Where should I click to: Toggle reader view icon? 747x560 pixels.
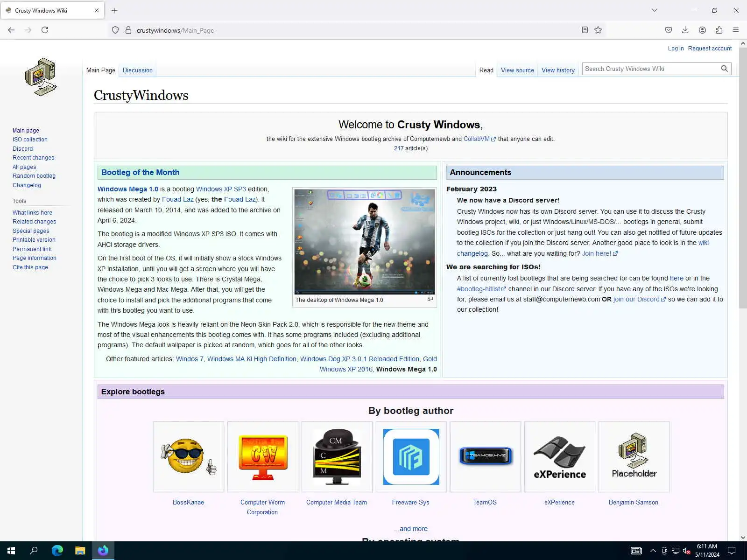[x=585, y=30]
